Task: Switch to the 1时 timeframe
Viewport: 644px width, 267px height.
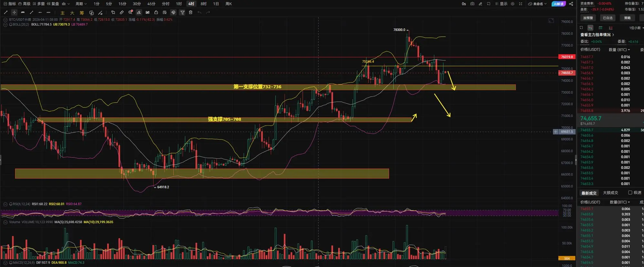Action: [179, 4]
